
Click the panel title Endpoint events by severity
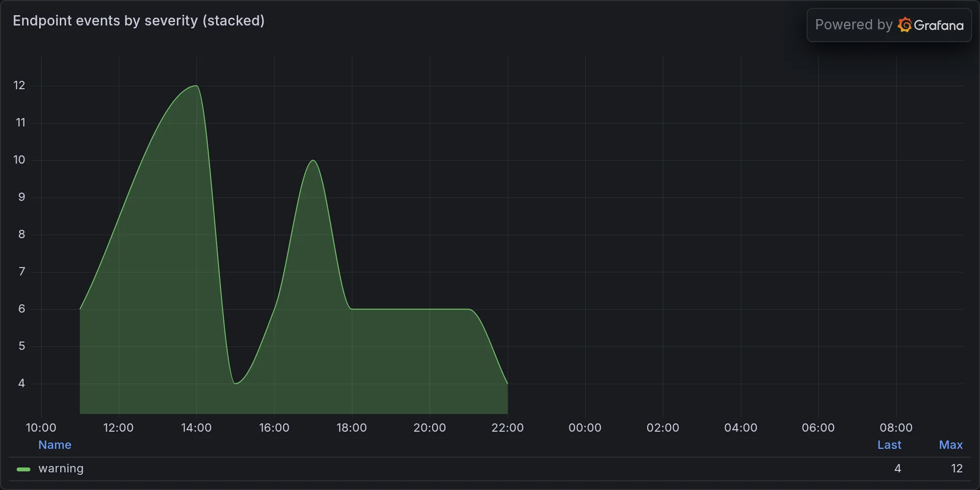point(139,21)
